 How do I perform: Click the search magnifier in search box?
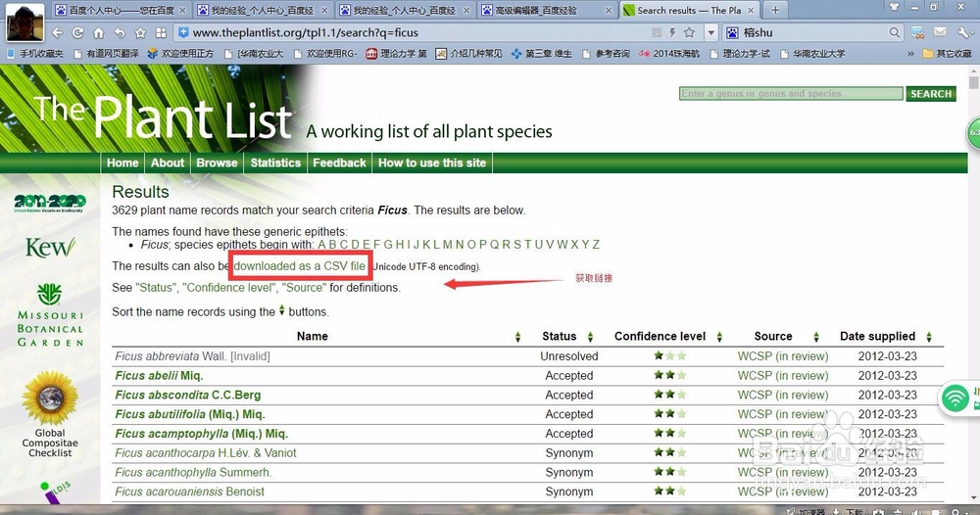895,32
